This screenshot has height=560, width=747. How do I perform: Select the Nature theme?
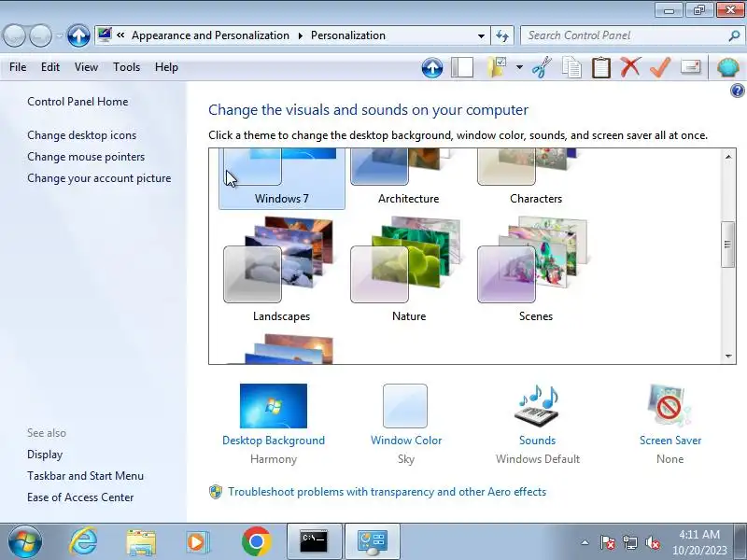pos(409,271)
